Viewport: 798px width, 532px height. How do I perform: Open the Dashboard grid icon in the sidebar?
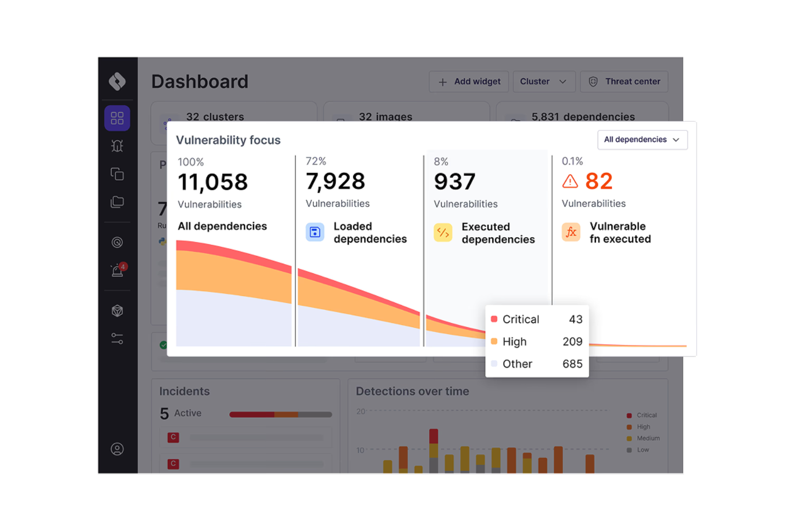117,118
